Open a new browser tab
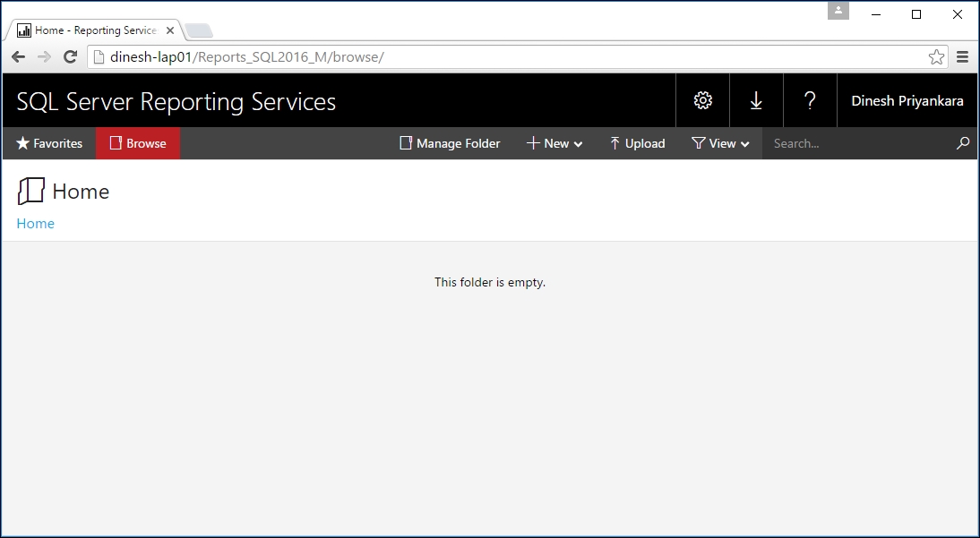980x538 pixels. pos(200,30)
